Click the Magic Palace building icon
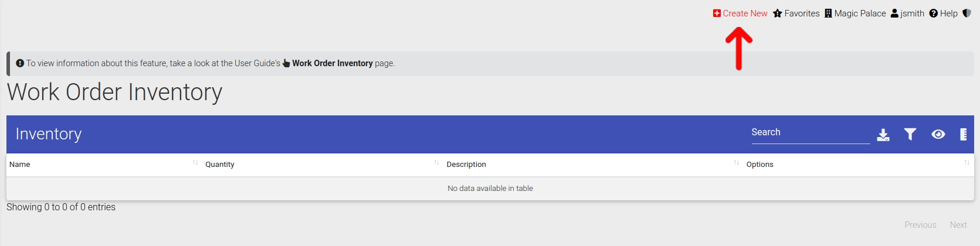The height and width of the screenshot is (246, 980). coord(828,13)
